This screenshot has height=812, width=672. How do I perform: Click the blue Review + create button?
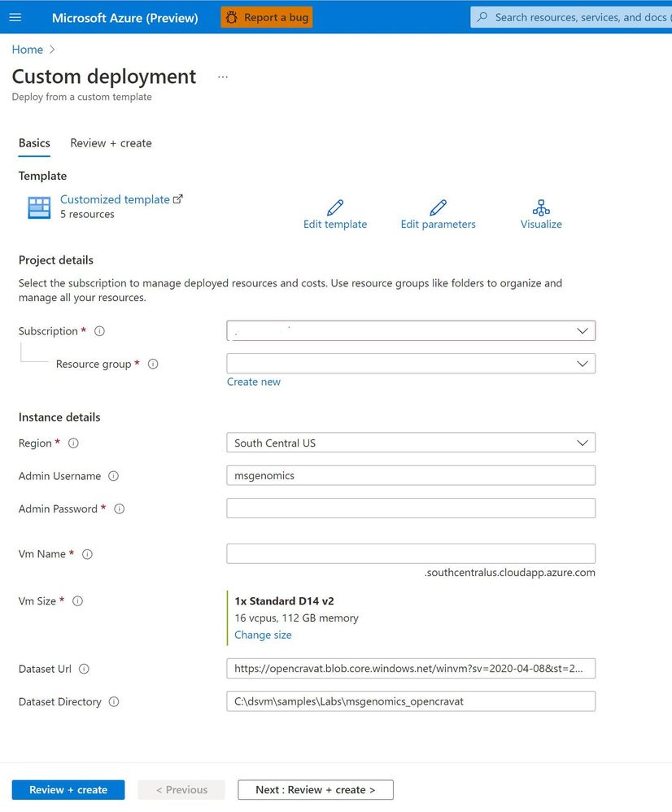pos(68,790)
